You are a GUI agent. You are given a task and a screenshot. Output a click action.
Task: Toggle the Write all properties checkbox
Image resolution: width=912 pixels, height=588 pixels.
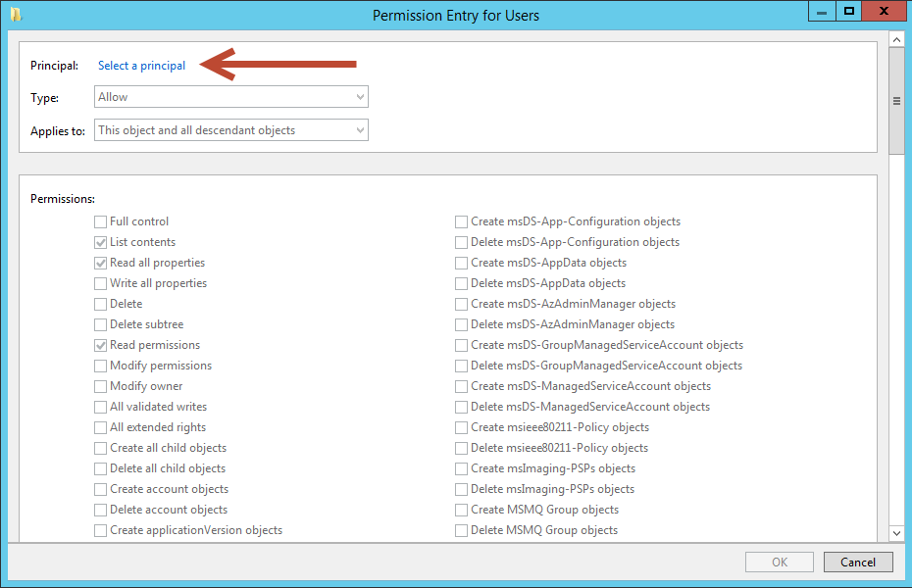[x=101, y=283]
